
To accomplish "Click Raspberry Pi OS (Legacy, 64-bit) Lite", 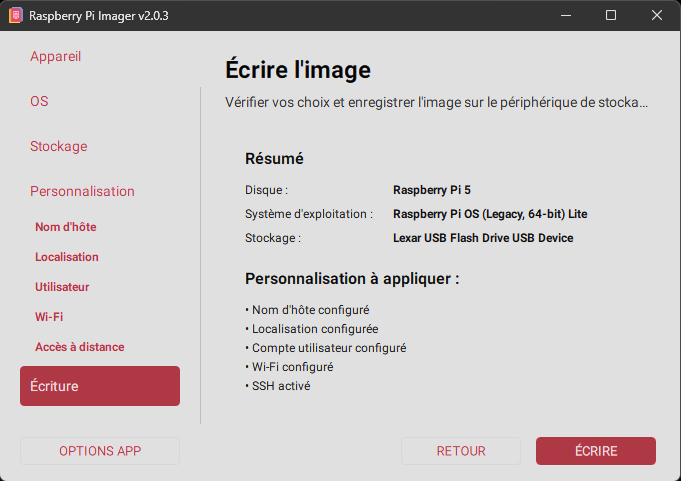I will pyautogui.click(x=490, y=214).
